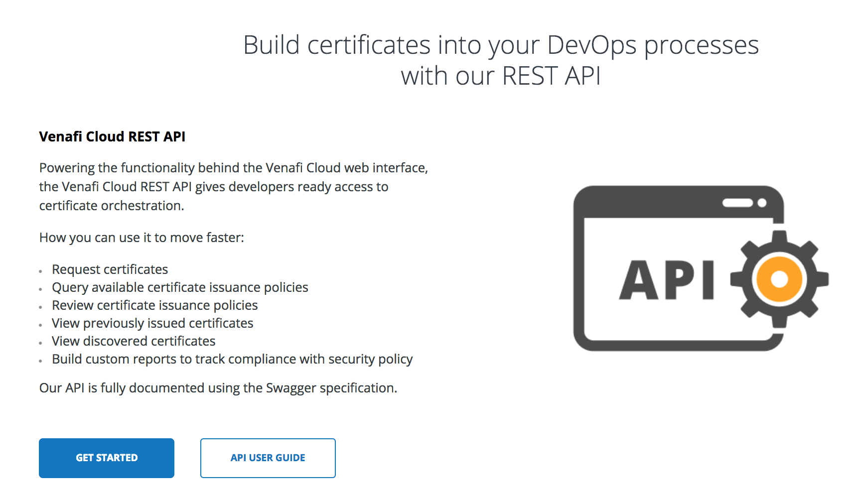
Task: Click the main headline about DevOps processes
Action: 501,60
